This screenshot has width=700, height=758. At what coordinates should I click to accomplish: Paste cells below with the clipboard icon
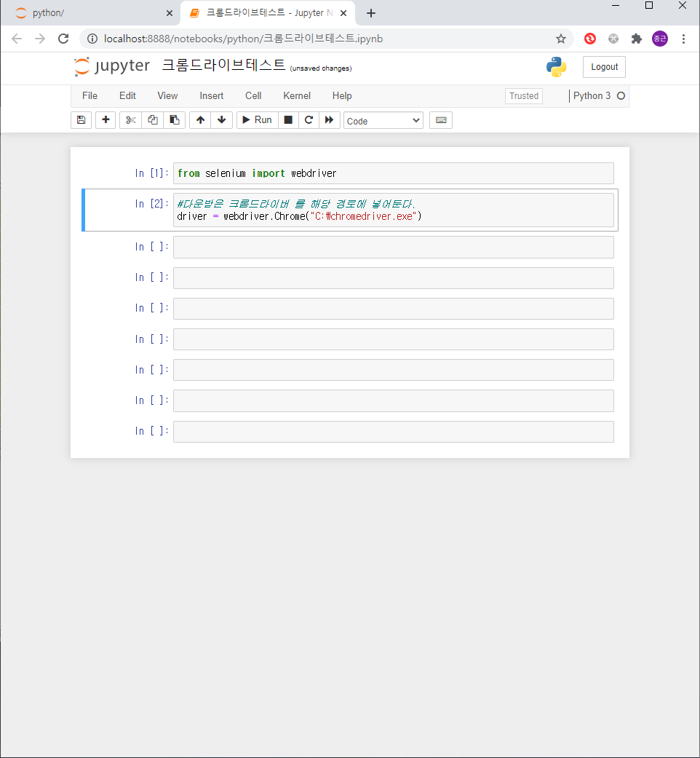pyautogui.click(x=175, y=120)
